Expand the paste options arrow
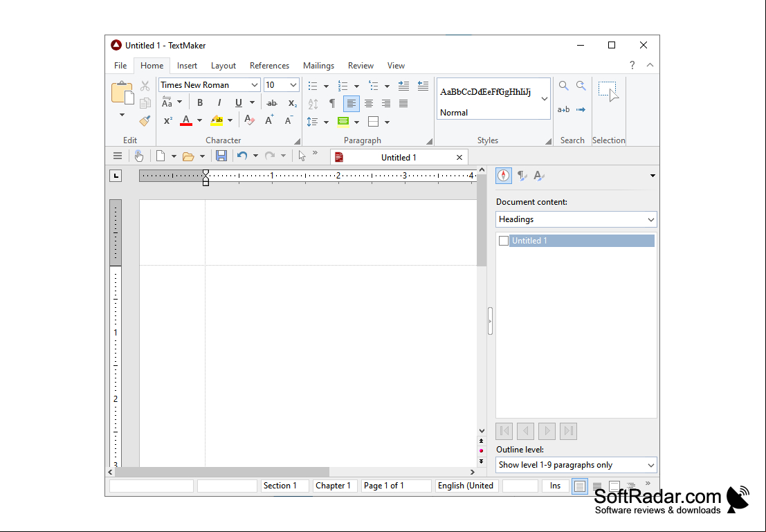 (x=122, y=116)
